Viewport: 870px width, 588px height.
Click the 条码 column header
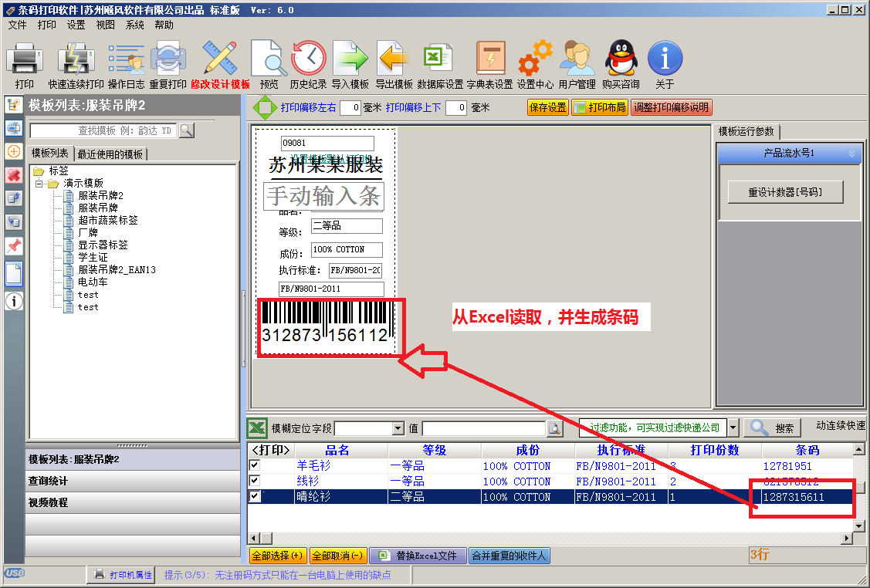(807, 450)
